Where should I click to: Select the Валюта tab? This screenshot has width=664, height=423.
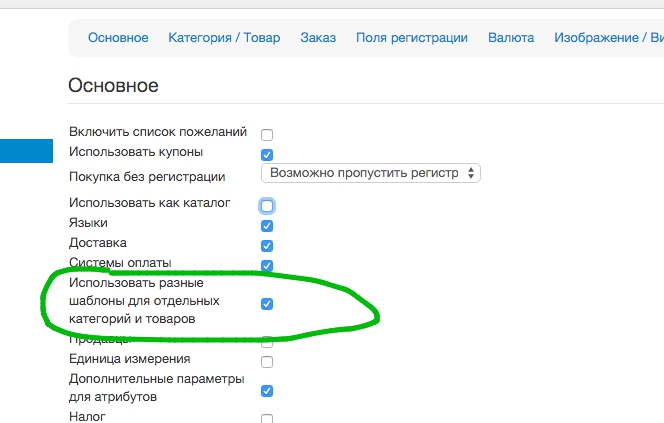511,38
